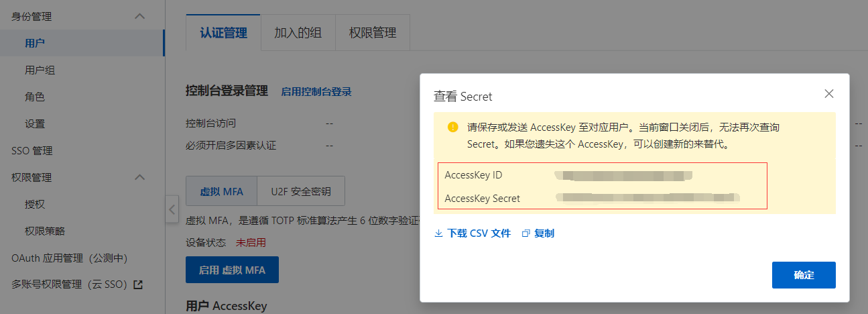Collapse the 权限管理 sidebar group chevron

click(139, 177)
